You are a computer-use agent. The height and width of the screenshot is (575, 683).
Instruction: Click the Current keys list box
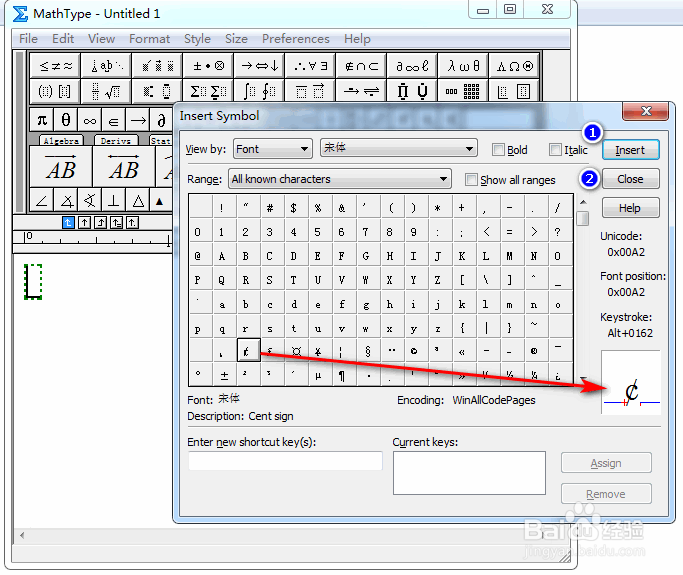(469, 473)
